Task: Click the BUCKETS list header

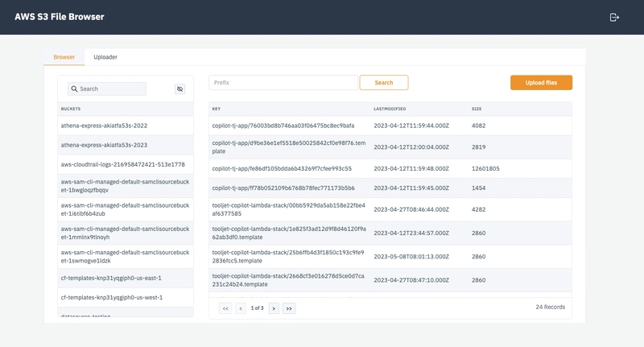Action: (x=71, y=109)
